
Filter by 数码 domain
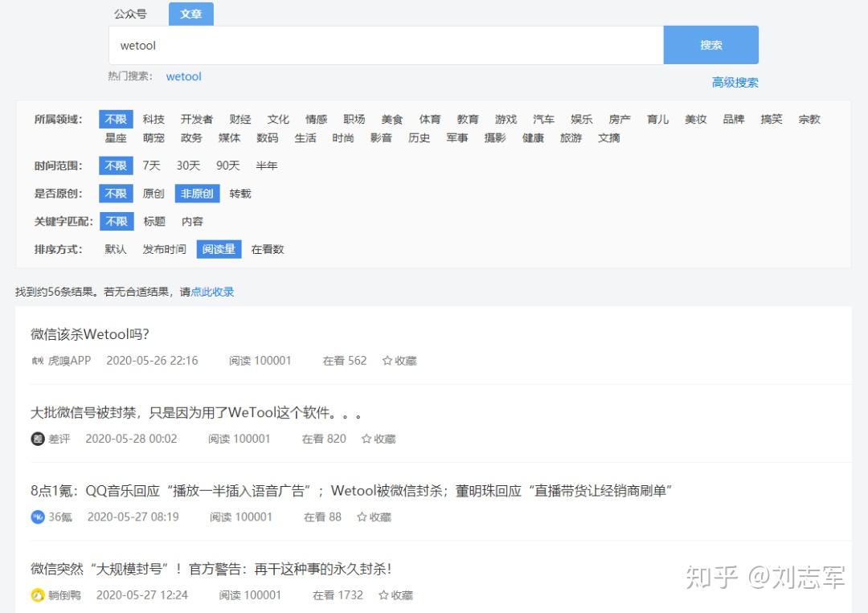point(267,137)
